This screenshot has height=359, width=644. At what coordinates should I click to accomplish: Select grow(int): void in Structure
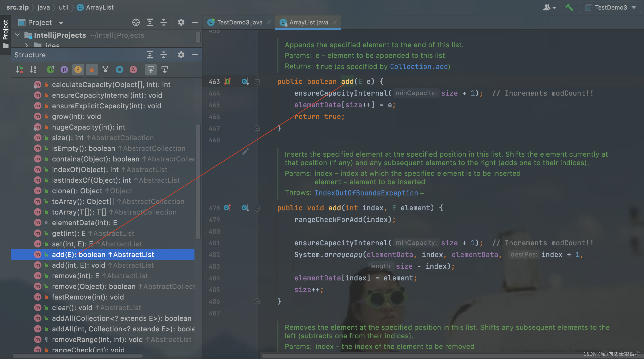(x=103, y=116)
